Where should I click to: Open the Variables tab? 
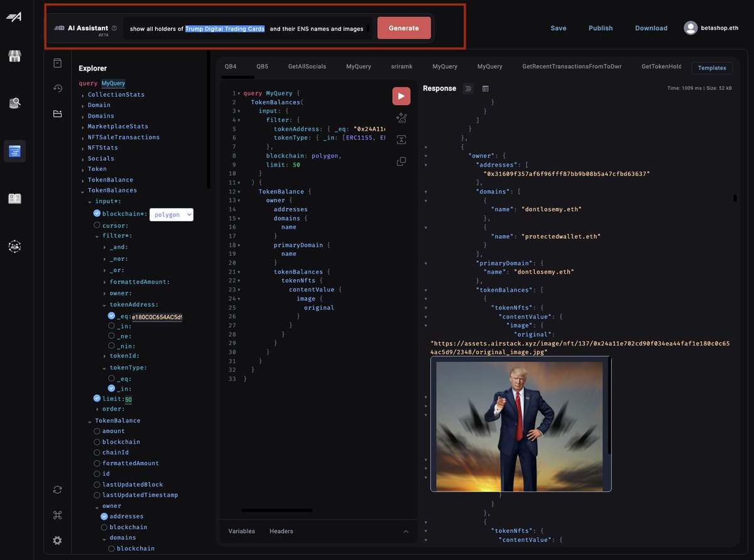click(x=242, y=531)
